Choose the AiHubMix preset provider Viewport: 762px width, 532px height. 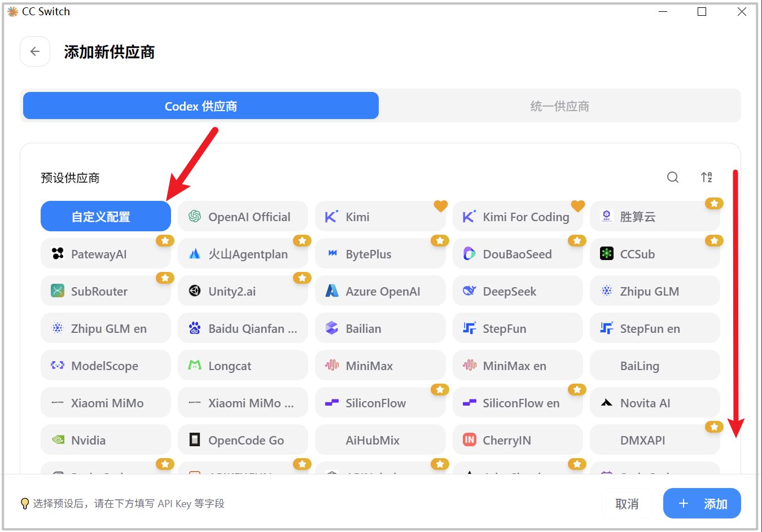click(380, 440)
